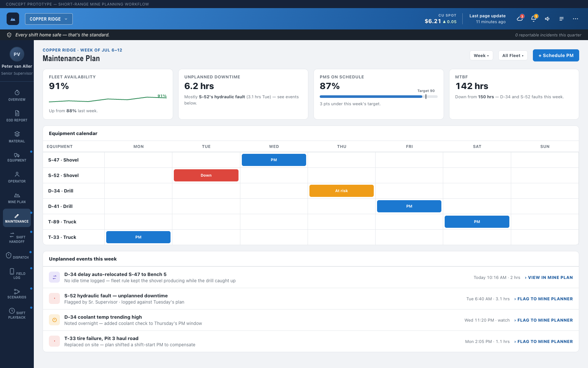Open the Copper Ridge site dropdown
Screen dimensions: 588x368
pyautogui.click(x=49, y=19)
